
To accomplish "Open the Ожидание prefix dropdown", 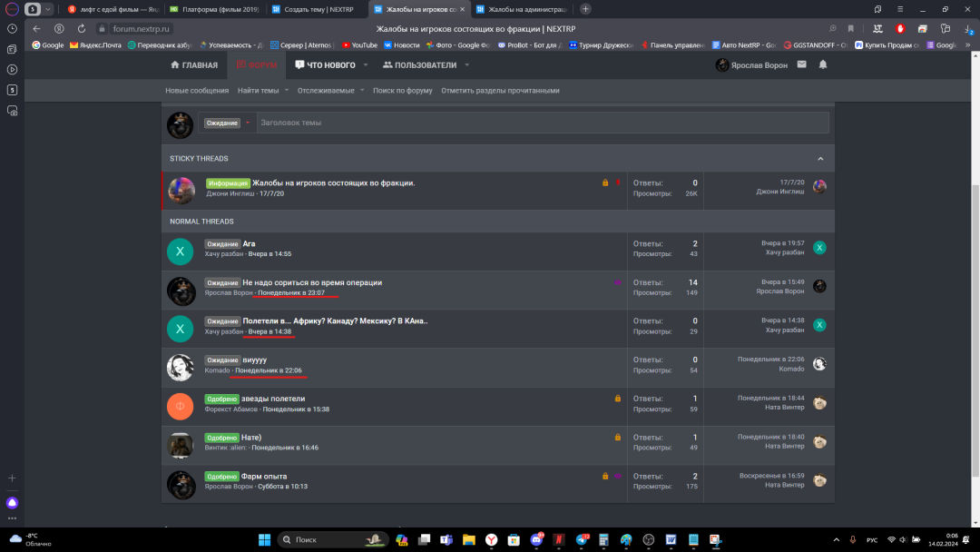I will pos(228,123).
